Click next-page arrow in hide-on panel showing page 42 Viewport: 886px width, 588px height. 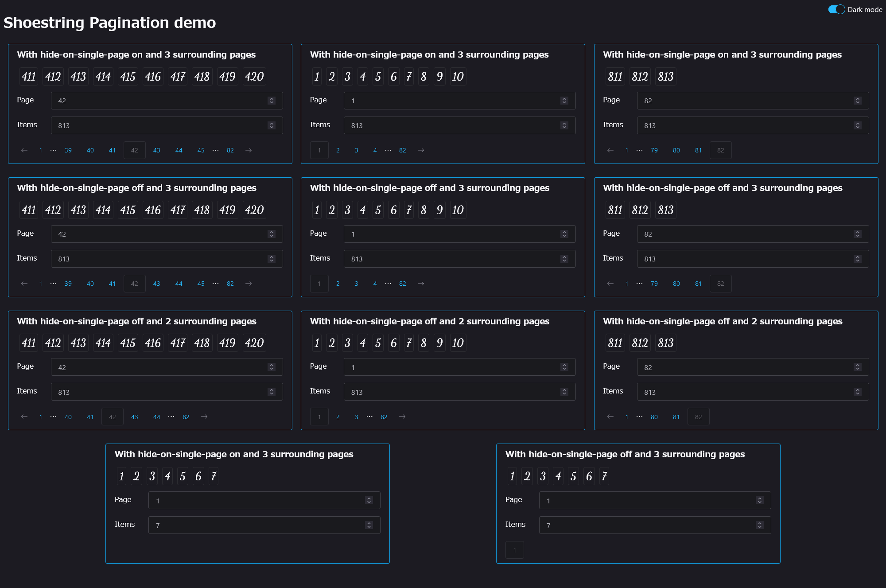click(249, 150)
